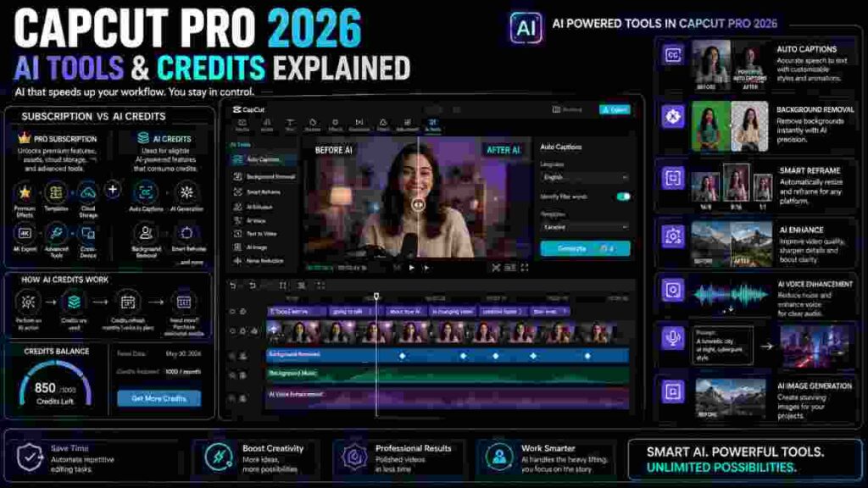Open the Effects tab in CapCut toolbar
The height and width of the screenshot is (488, 868).
coord(336,125)
